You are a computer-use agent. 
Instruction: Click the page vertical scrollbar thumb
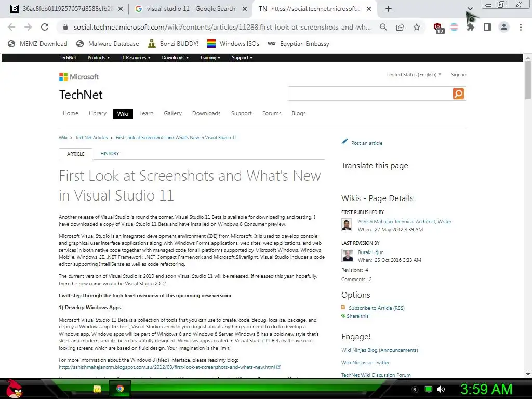coord(528,80)
